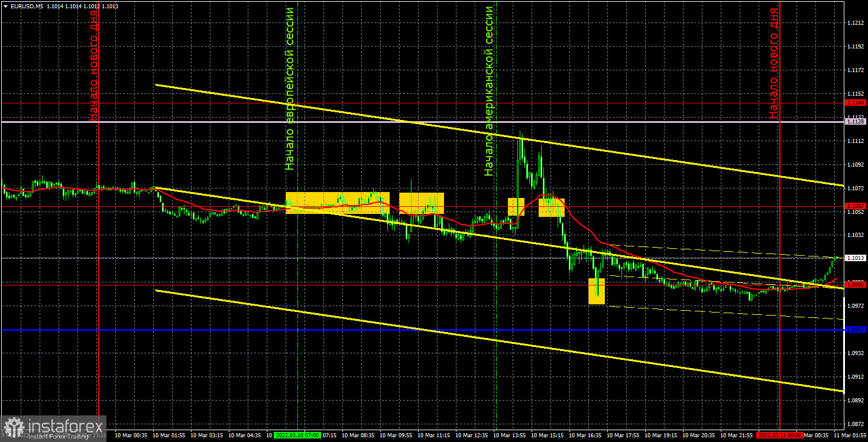Click the 1.0892 price axis label
Image resolution: width=868 pixels, height=442 pixels.
pyautogui.click(x=855, y=401)
